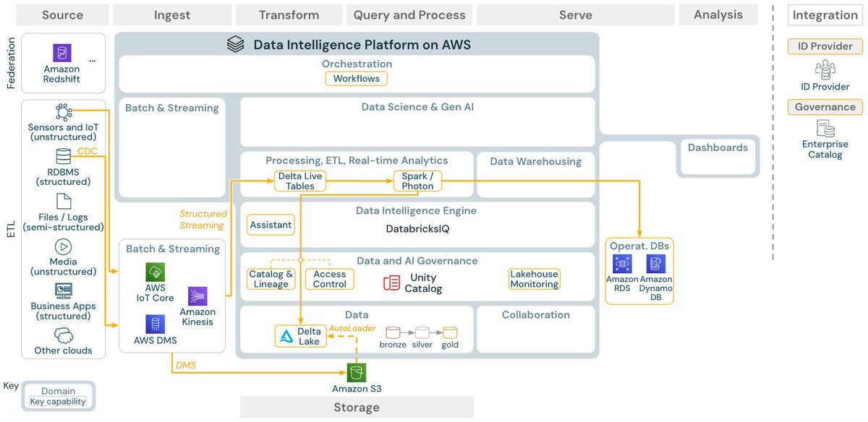The image size is (868, 422).
Task: Select Processing, ETL, Real-time Analytics title
Action: click(x=357, y=160)
